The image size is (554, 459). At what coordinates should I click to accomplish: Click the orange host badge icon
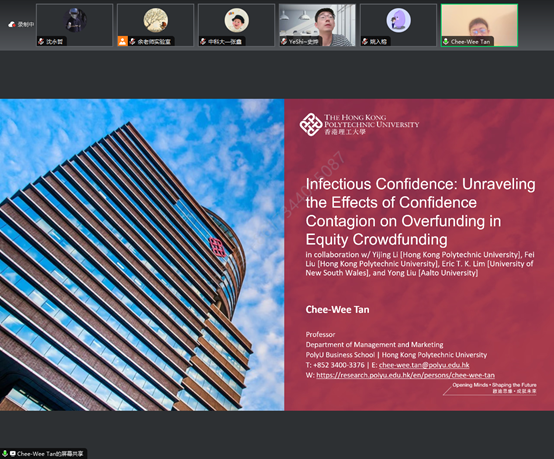[123, 41]
